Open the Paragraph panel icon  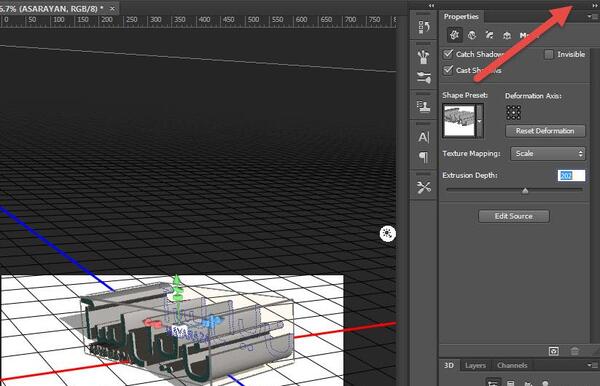(x=424, y=157)
